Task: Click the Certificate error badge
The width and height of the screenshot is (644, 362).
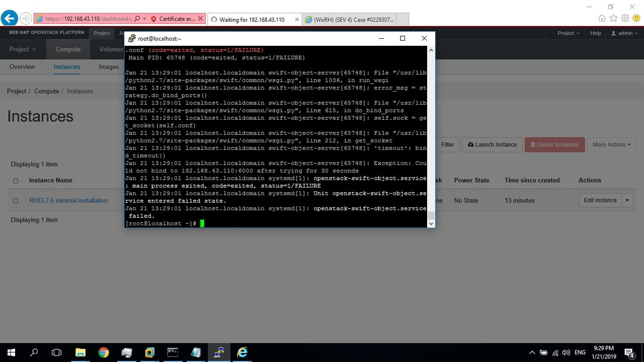Action: pyautogui.click(x=173, y=19)
